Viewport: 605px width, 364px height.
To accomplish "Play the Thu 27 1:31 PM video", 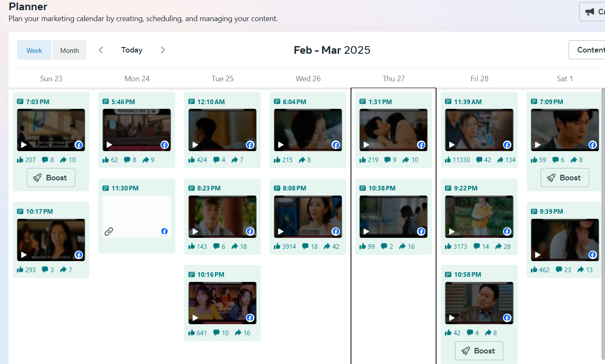I will click(366, 145).
